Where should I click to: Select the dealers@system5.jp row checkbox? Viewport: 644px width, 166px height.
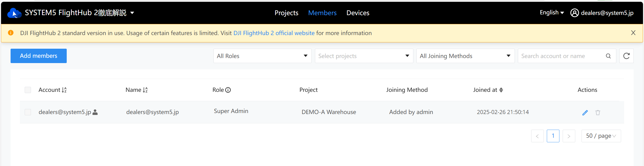pyautogui.click(x=28, y=112)
